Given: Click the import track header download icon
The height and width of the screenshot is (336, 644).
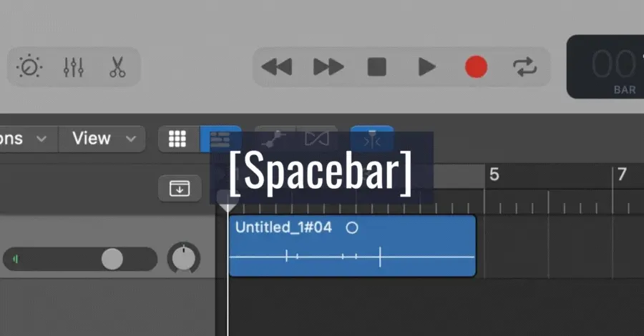Looking at the screenshot, I should (x=180, y=188).
